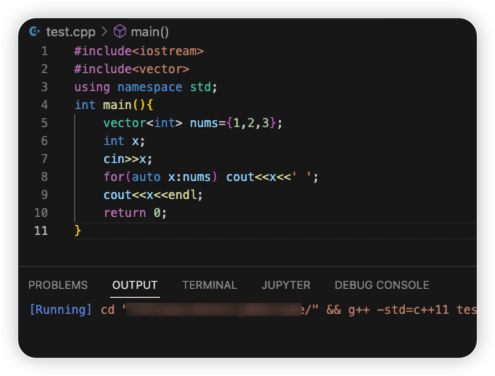Click the '#include<vector>' line

coord(132,69)
